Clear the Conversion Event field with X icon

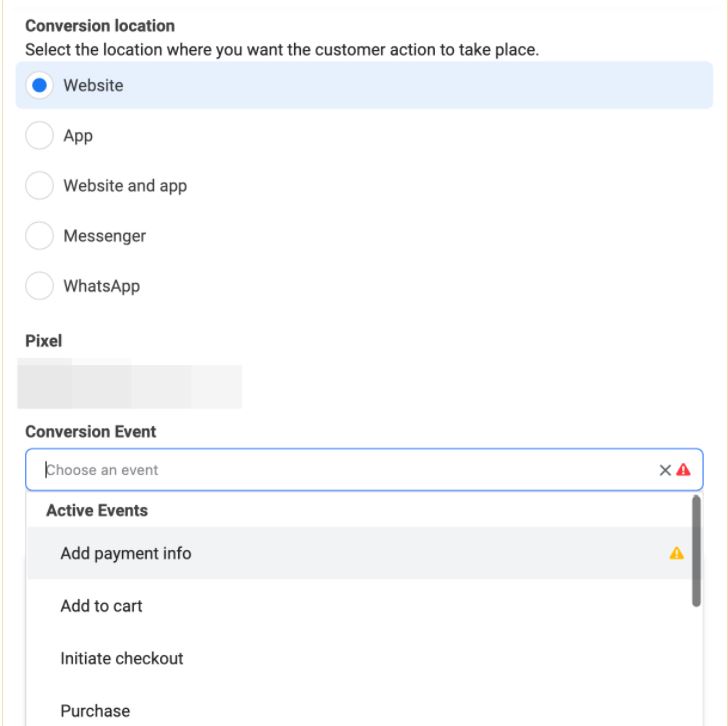pos(665,470)
